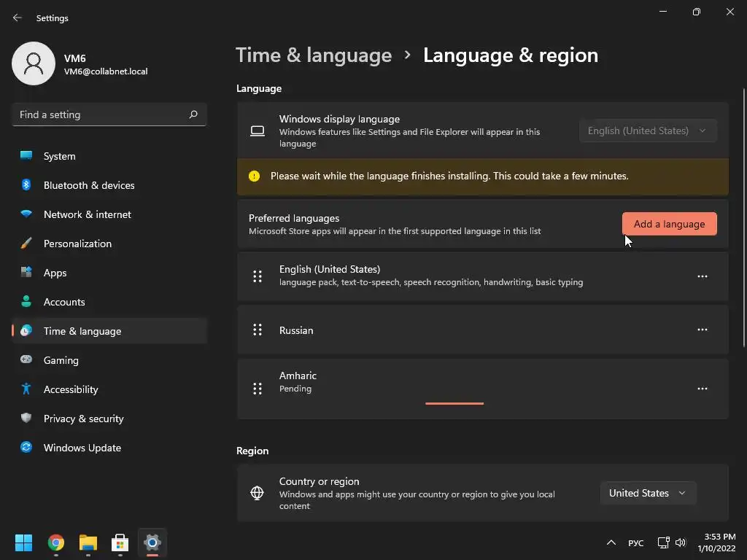Click Time & language breadcrumb link
747x560 pixels.
pos(314,55)
